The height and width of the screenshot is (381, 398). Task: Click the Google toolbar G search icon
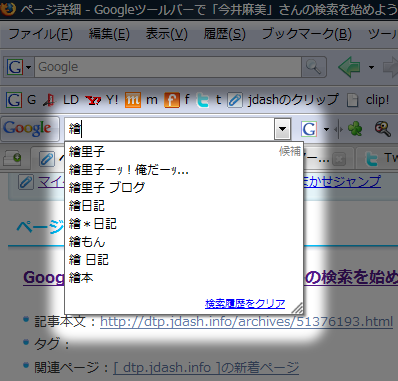tap(309, 129)
